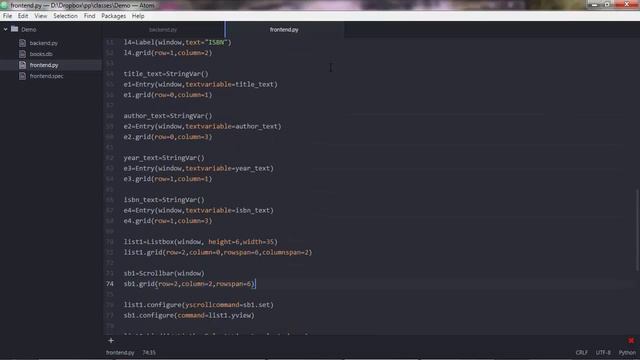Image resolution: width=640 pixels, height=360 pixels.
Task: Click the plus icon in bottom bar
Action: point(111,340)
